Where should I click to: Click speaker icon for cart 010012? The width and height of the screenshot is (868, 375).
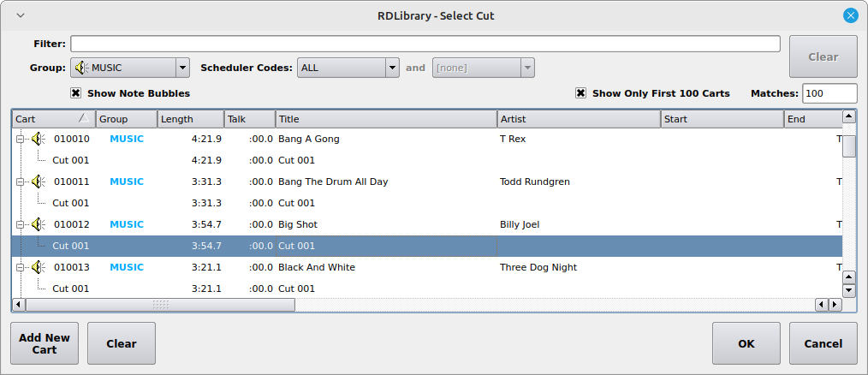38,224
